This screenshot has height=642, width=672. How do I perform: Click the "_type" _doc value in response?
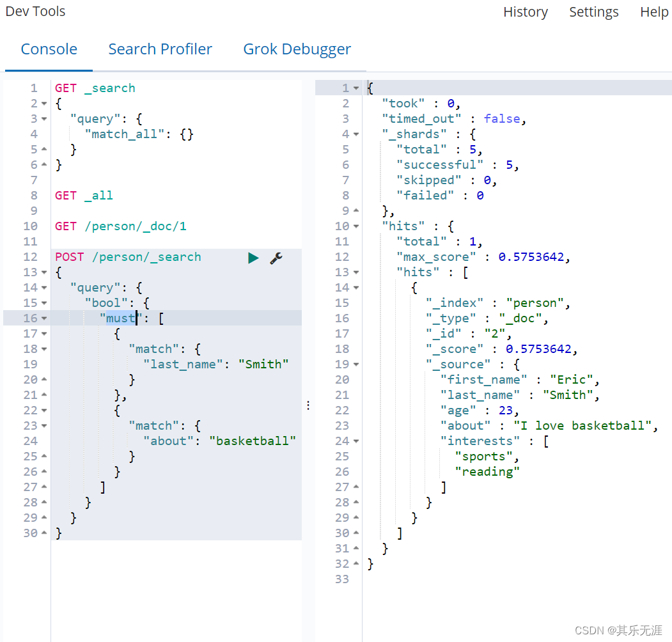pos(520,319)
